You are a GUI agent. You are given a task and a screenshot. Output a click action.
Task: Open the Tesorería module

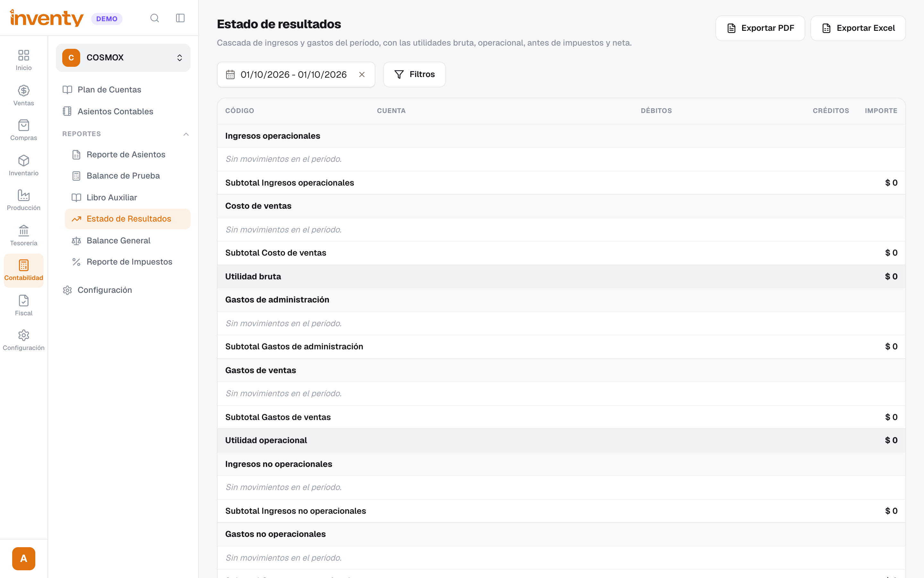24,235
